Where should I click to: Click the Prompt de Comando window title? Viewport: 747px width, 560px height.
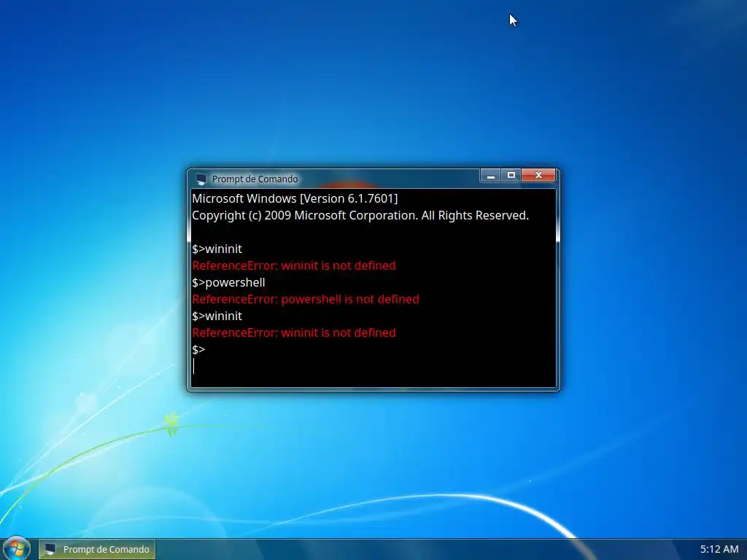click(x=255, y=179)
